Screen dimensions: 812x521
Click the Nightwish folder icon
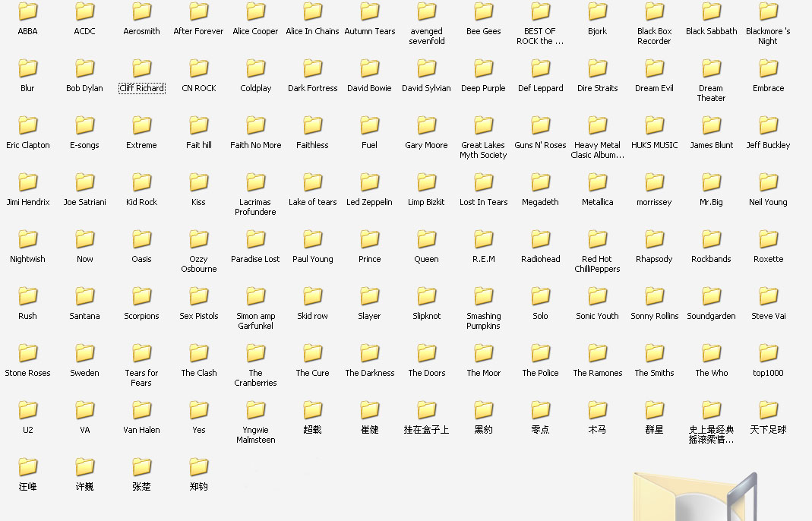click(28, 238)
